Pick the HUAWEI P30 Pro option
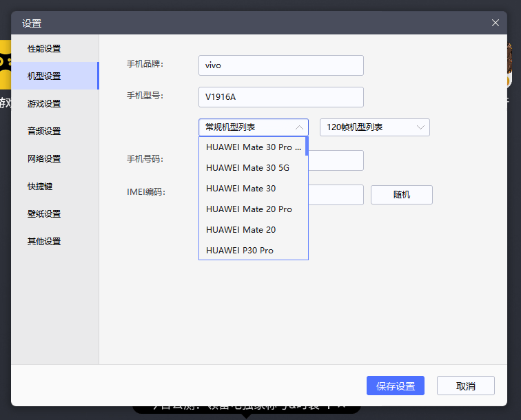 point(252,250)
